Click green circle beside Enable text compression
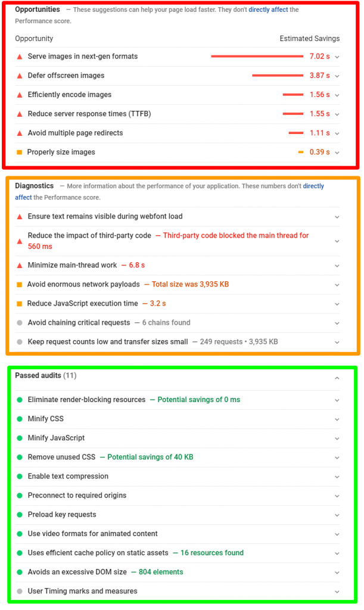Viewport: 364px width, 610px height. tap(20, 477)
